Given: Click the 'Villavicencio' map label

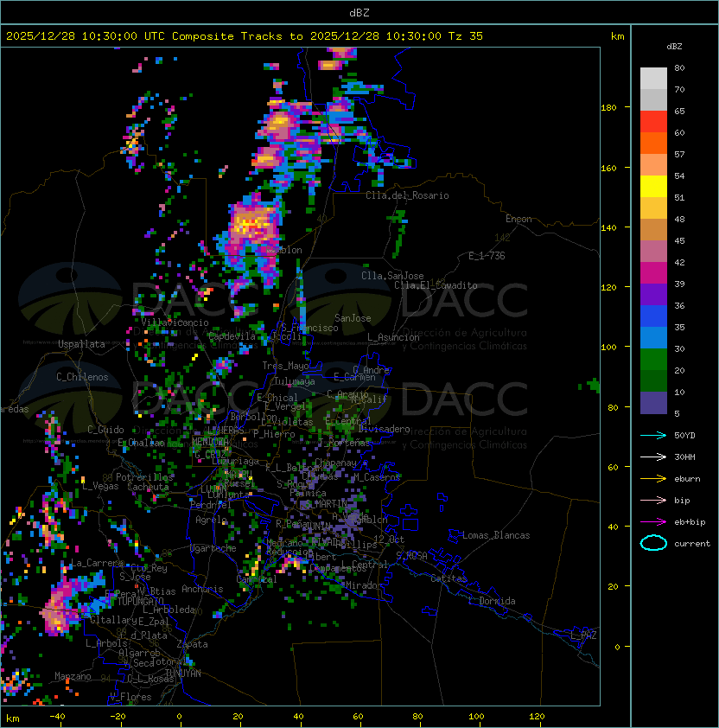Looking at the screenshot, I should coord(175,322).
